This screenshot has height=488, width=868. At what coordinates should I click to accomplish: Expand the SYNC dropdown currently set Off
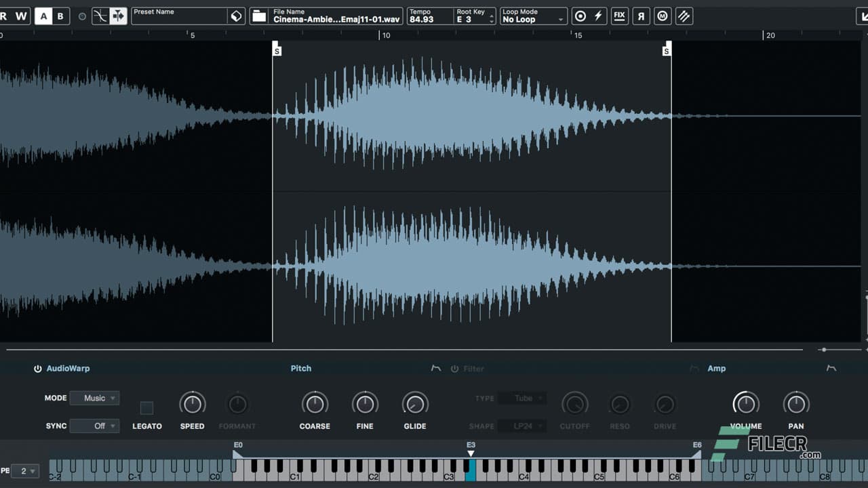click(x=94, y=426)
